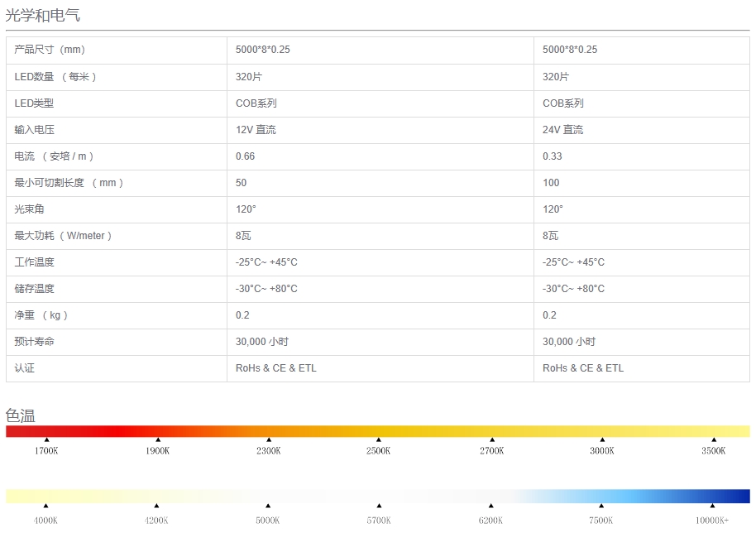756x552 pixels.
Task: Choose the 5700K marker on cool bar
Action: (379, 506)
